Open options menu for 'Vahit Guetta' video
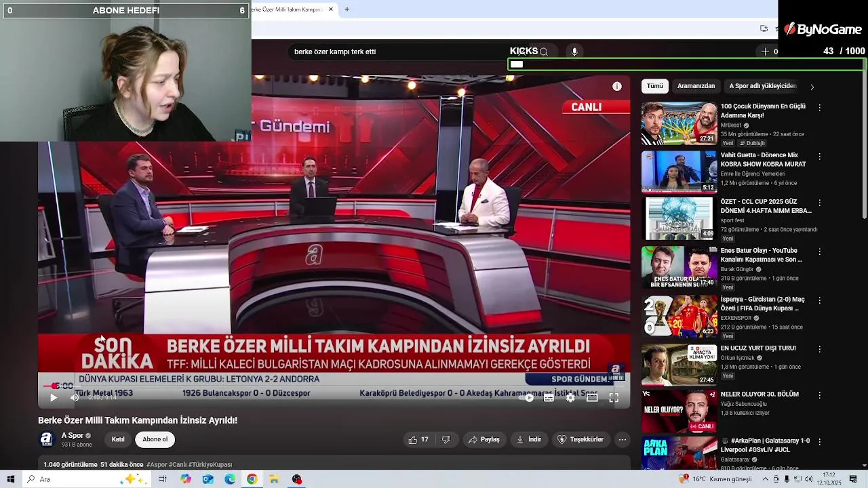The image size is (868, 488). [x=819, y=157]
